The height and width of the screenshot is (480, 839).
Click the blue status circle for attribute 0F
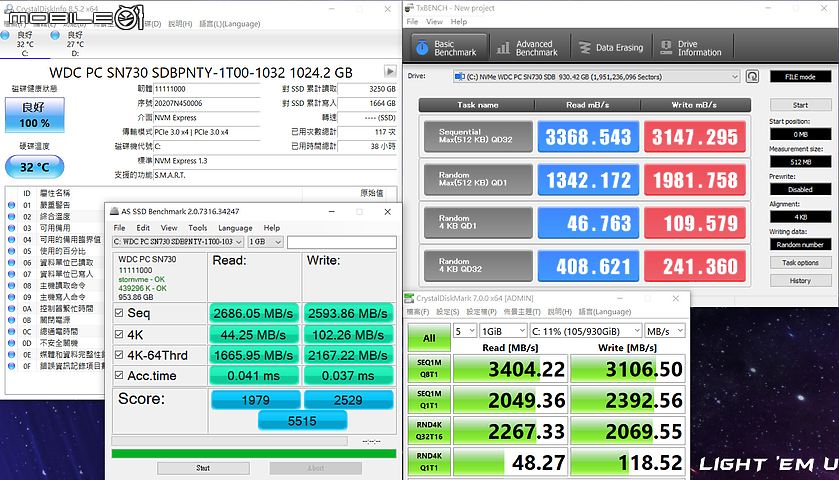pos(11,367)
